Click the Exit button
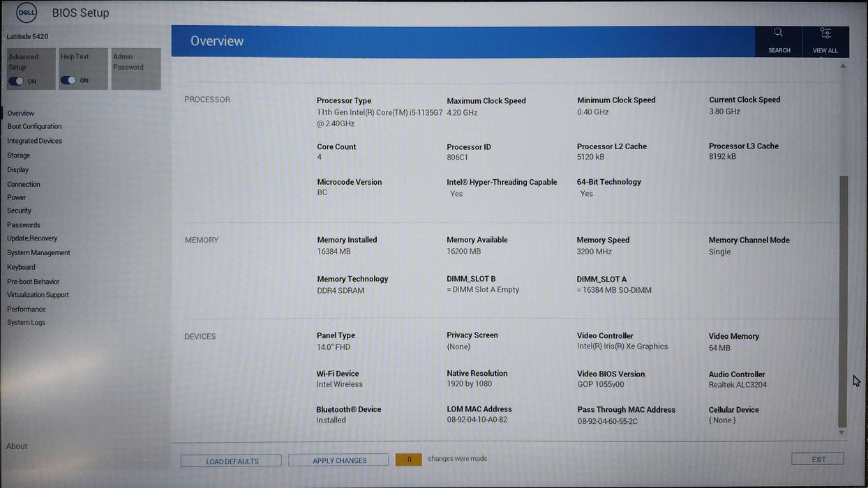Viewport: 868px width, 488px height. tap(818, 459)
